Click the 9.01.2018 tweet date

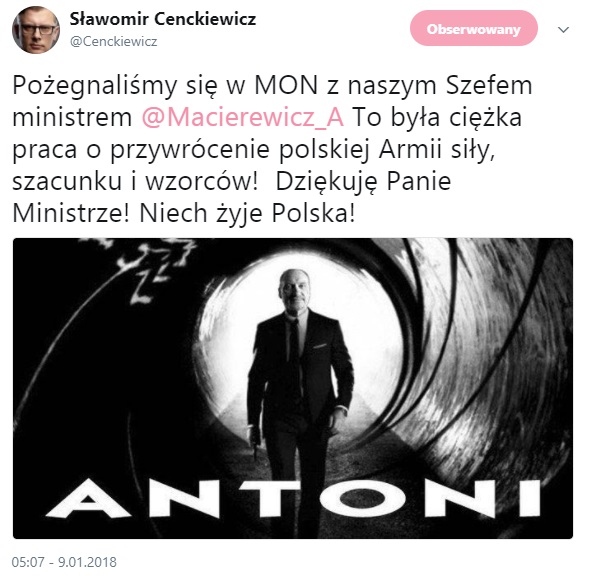pyautogui.click(x=87, y=562)
